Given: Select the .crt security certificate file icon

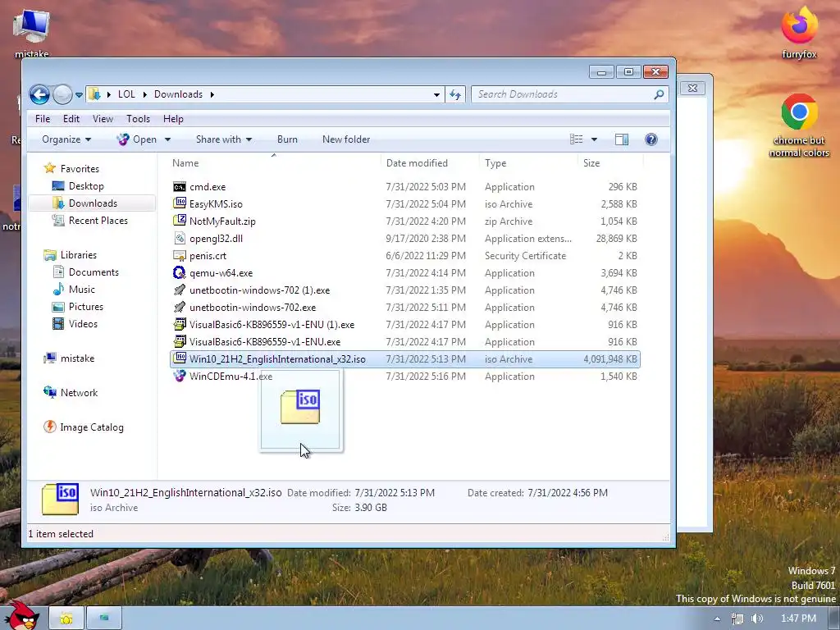Looking at the screenshot, I should click(180, 256).
